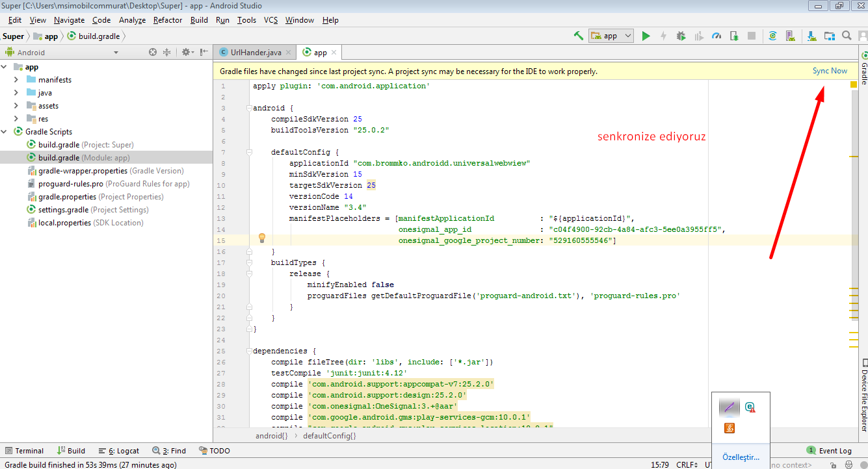Click the yellow warning square above scrollbar
Screen dimensions: 868x469
[x=853, y=85]
